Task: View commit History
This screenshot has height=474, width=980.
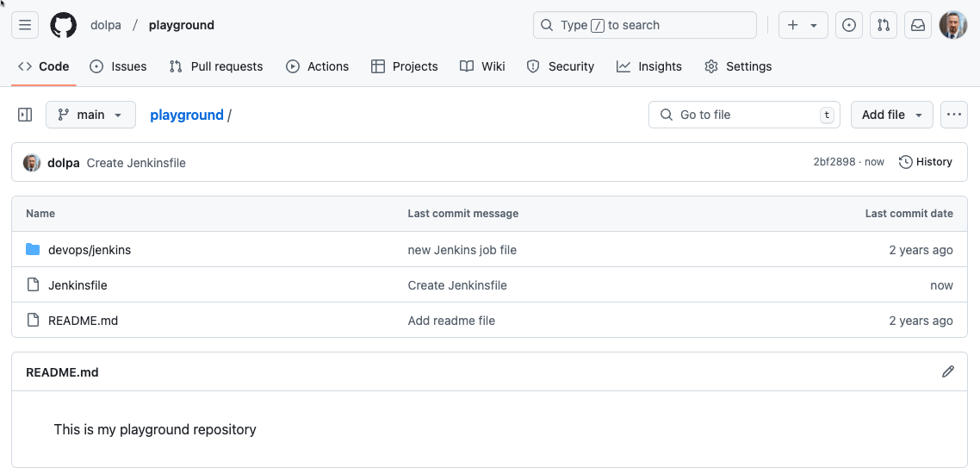Action: (926, 162)
